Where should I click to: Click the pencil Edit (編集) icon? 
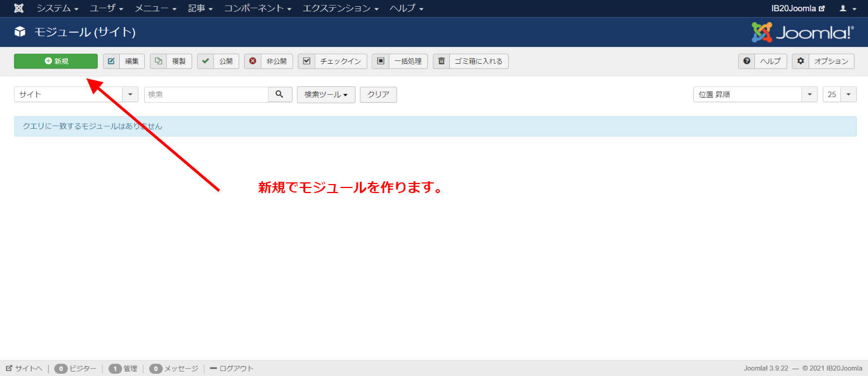coord(111,61)
